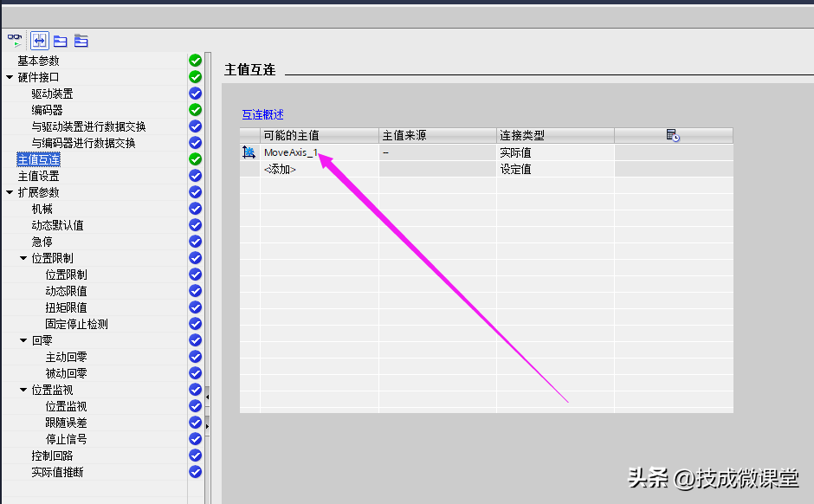The image size is (814, 504).
Task: Click green check status icon for 基本参数
Action: 195,61
